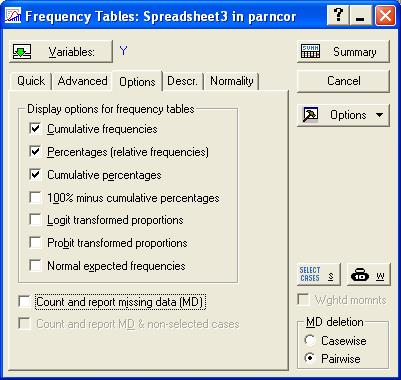The height and width of the screenshot is (380, 401).
Task: Click the Options hammer icon
Action: [x=310, y=115]
